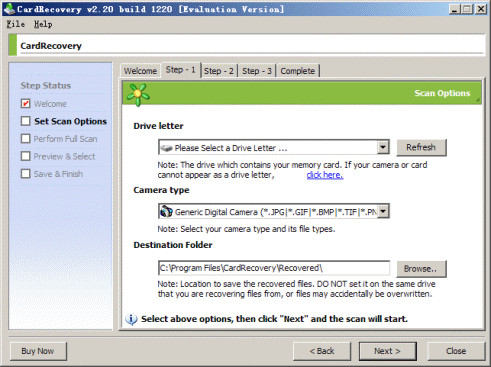Open the Complete tab
This screenshot has width=491, height=367.
(x=298, y=71)
